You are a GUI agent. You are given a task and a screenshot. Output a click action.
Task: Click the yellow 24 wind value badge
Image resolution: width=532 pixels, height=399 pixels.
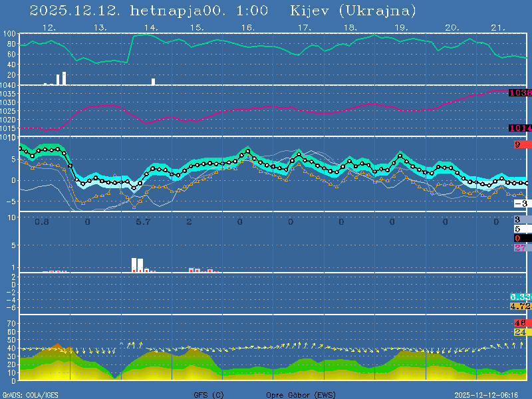pos(521,332)
